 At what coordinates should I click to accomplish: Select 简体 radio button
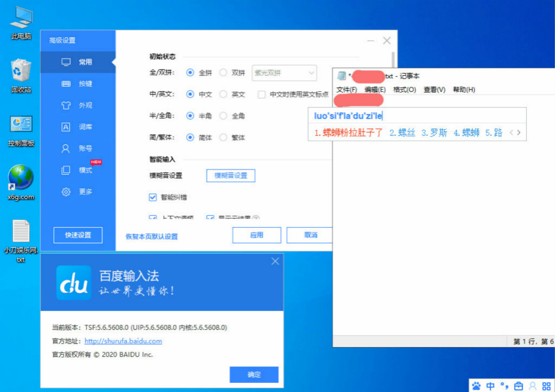click(x=190, y=137)
